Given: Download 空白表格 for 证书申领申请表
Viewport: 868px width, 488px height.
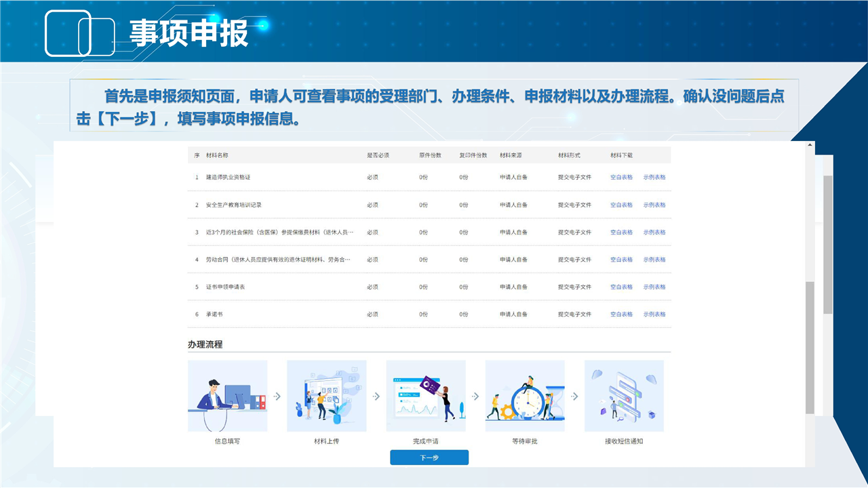Looking at the screenshot, I should pos(621,287).
